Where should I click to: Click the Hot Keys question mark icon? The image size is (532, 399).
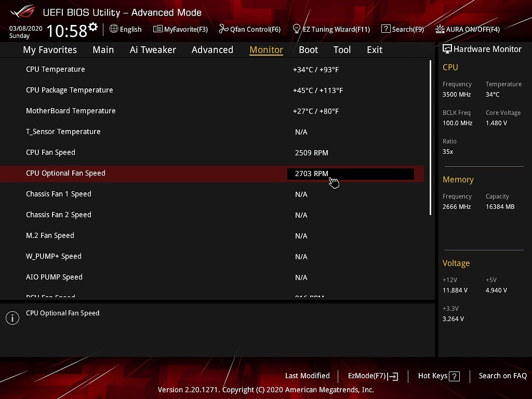[x=454, y=376]
